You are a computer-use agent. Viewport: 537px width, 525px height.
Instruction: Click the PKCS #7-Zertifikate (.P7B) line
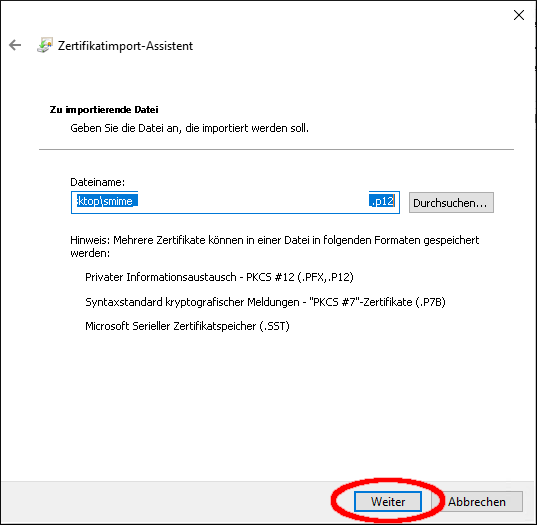coord(265,302)
